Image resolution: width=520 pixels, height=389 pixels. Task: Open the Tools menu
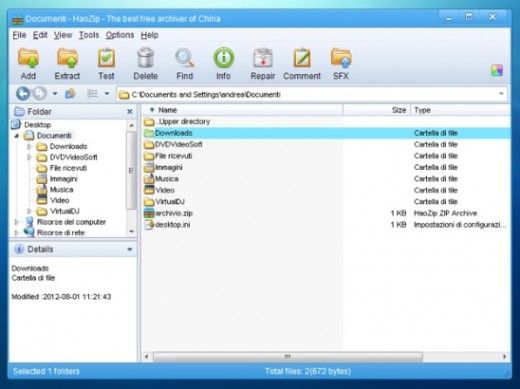click(x=89, y=35)
